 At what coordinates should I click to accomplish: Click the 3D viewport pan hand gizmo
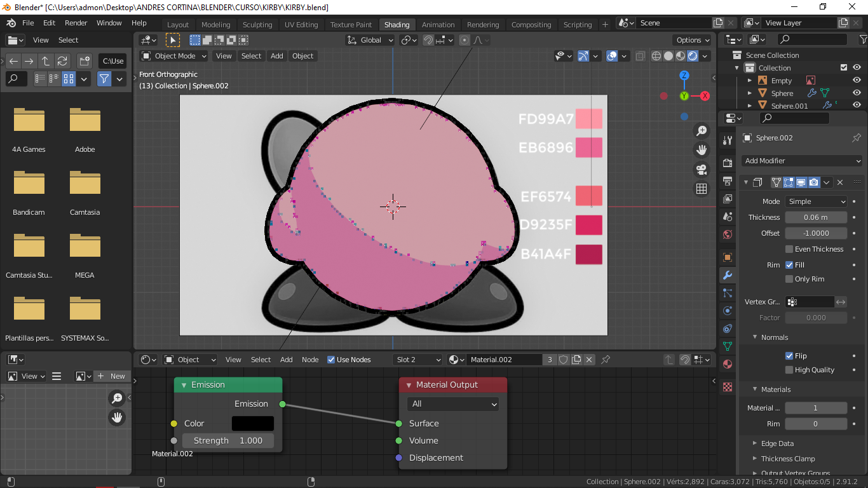pos(702,150)
